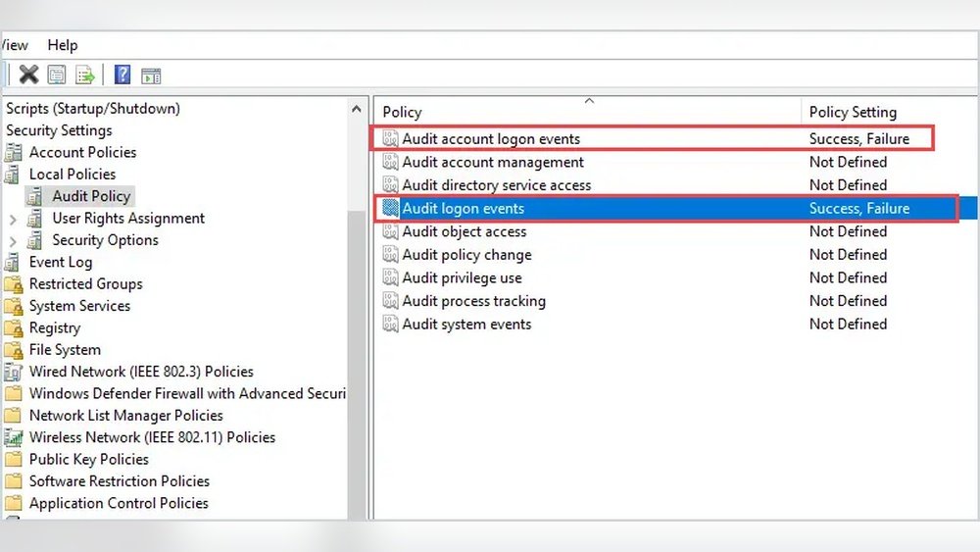Click the Delete (X) toolbar icon
The height and width of the screenshot is (552, 980).
[x=29, y=75]
